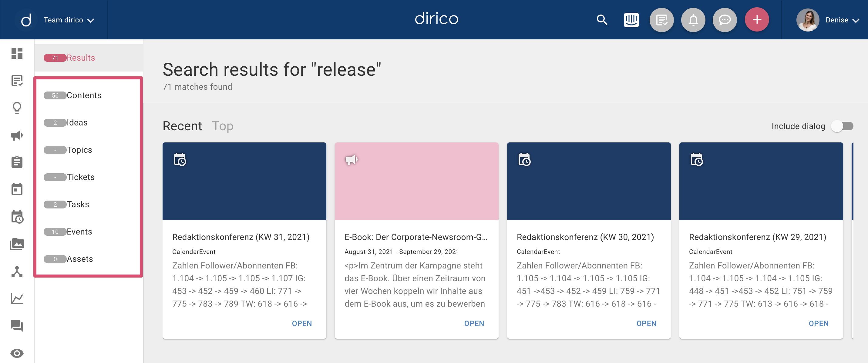This screenshot has width=868, height=363.
Task: Click the pink E-Book card thumbnail
Action: [x=416, y=181]
